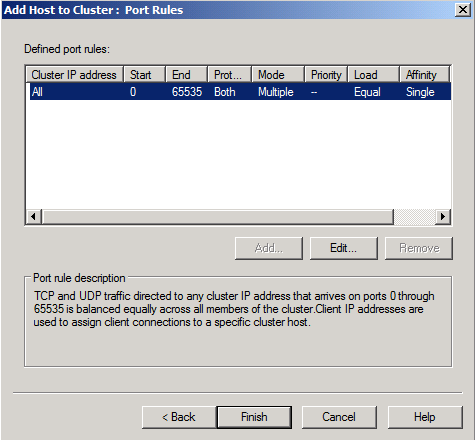The image size is (475, 440).
Task: Click the disabled Remove button
Action: (x=419, y=248)
